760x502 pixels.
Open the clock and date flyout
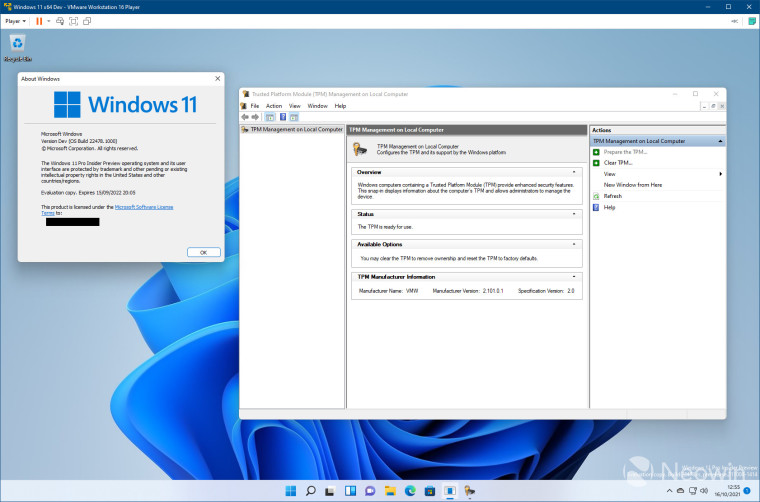pos(727,490)
